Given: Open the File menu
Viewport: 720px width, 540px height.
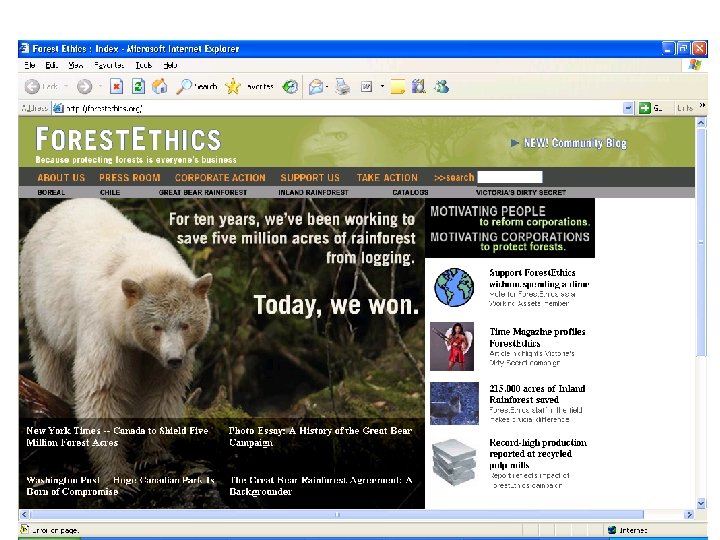Looking at the screenshot, I should pos(30,65).
